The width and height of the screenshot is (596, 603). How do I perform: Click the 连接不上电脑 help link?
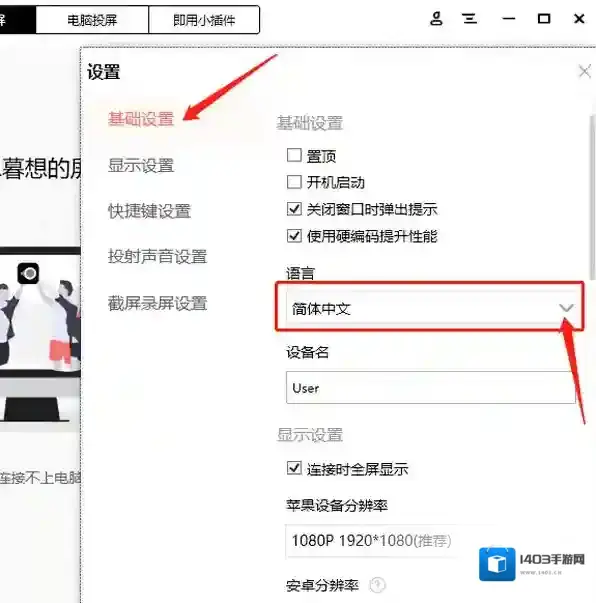pos(40,478)
